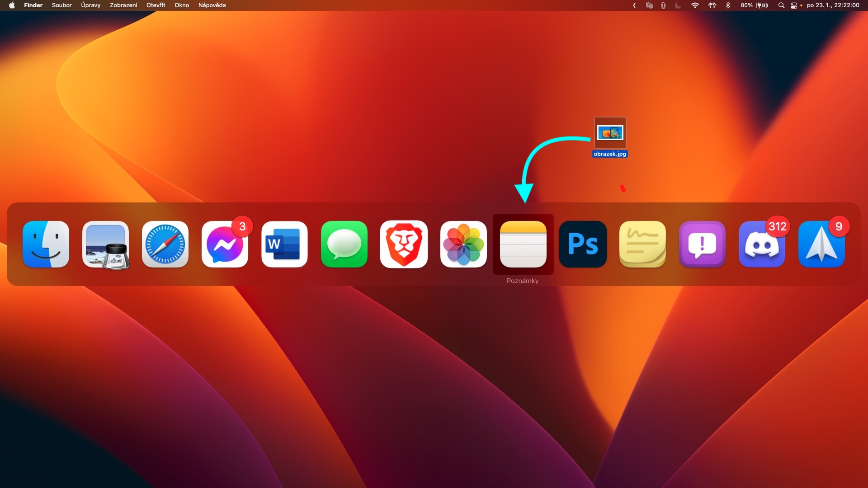Click the Wi-Fi status icon
This screenshot has height=488, width=868.
(x=695, y=5)
